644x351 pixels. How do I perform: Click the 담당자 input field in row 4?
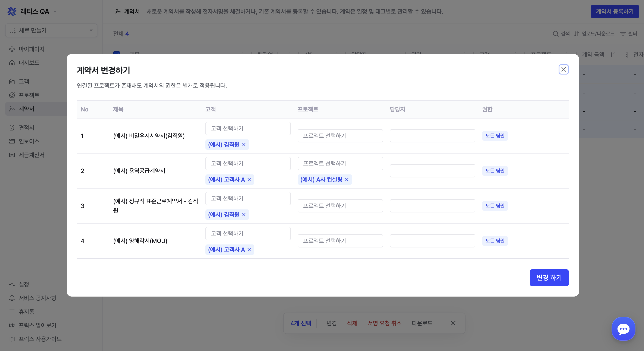[432, 241]
